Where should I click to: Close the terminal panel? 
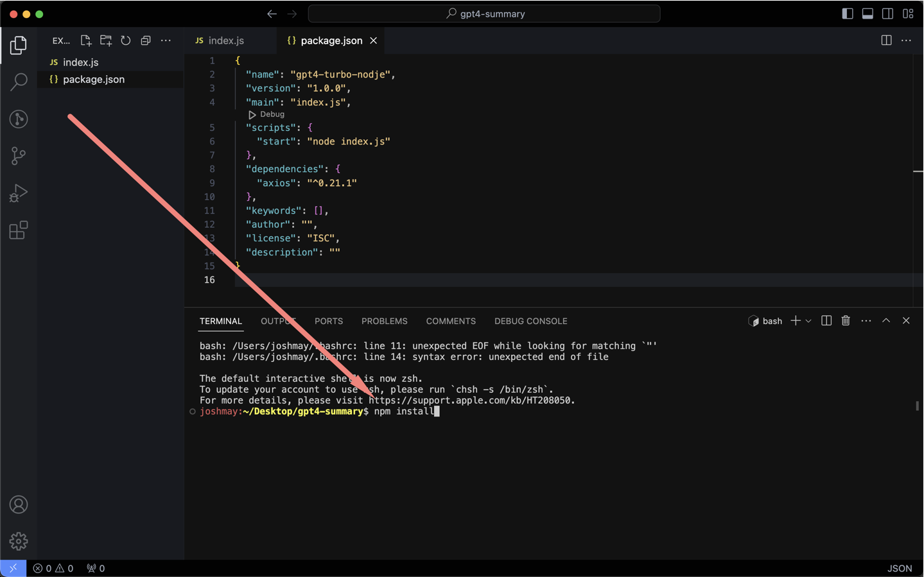point(906,321)
